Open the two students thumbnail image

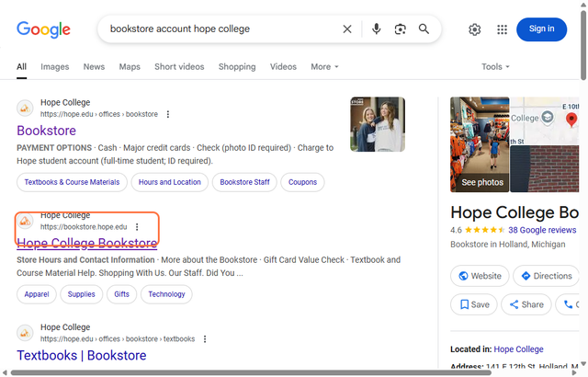click(x=378, y=124)
